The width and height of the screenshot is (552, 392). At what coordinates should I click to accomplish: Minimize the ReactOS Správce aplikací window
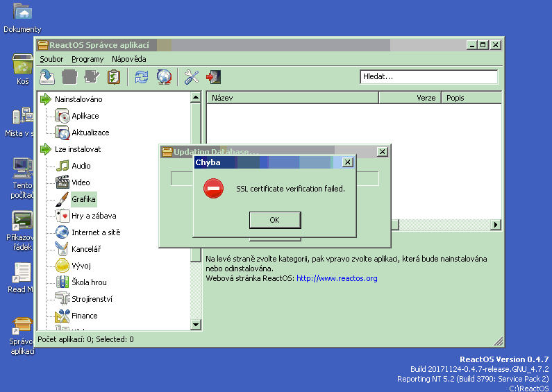pos(472,44)
